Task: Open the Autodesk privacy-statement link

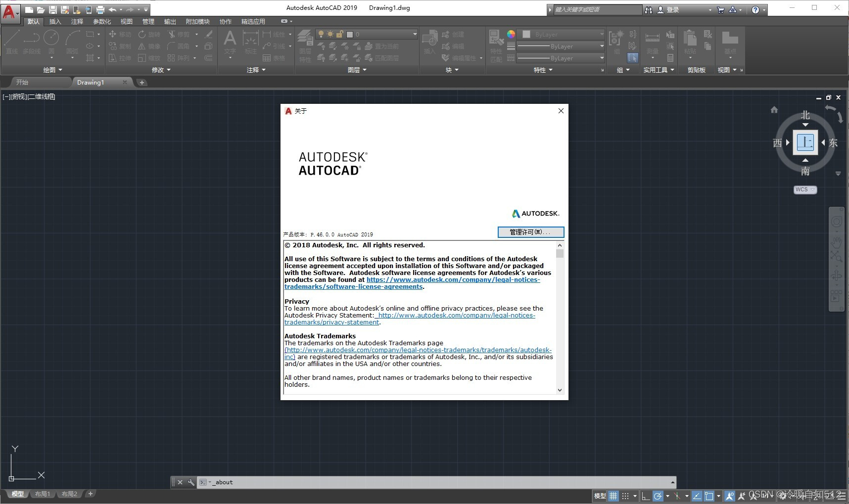Action: [x=410, y=319]
